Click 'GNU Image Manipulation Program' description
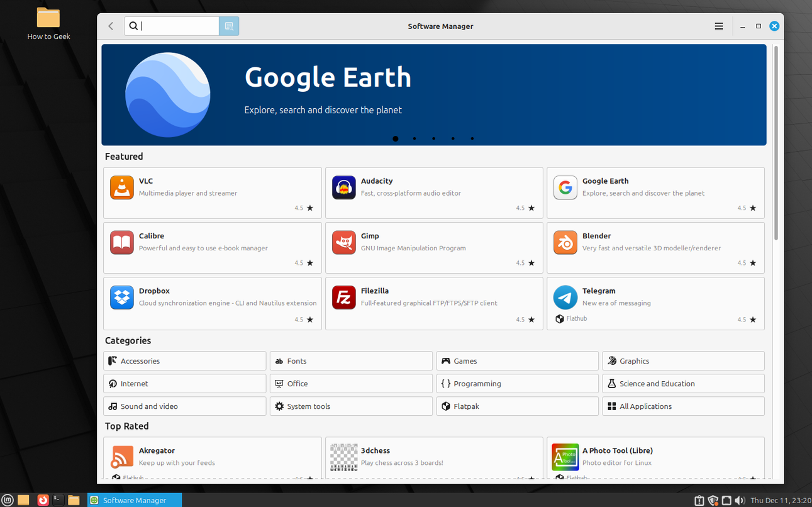812x507 pixels. [x=413, y=248]
